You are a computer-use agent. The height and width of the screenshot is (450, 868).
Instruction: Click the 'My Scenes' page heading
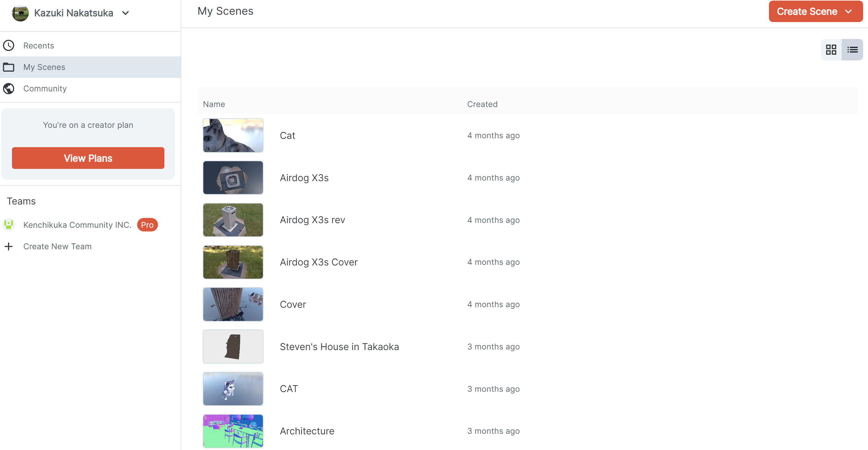[x=225, y=11]
